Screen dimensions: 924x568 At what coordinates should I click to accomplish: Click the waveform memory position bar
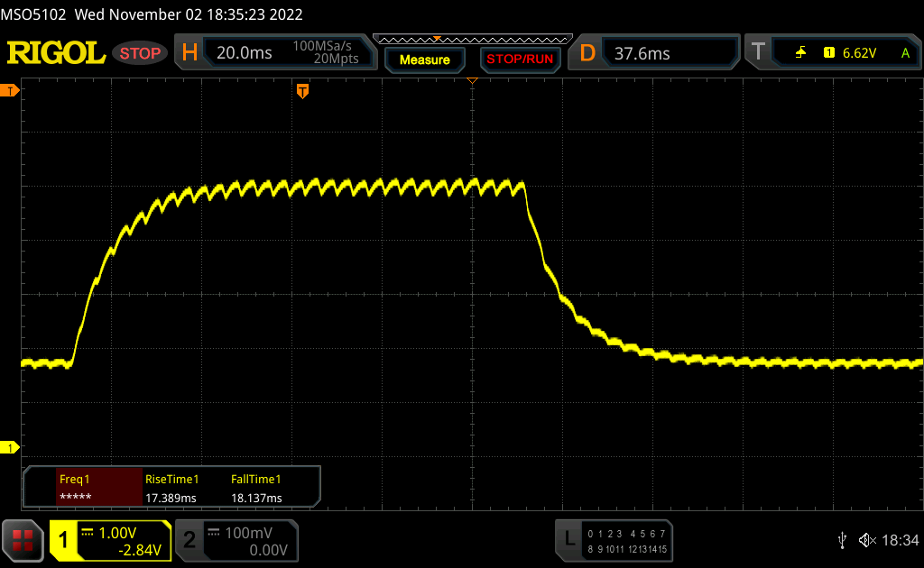(472, 40)
